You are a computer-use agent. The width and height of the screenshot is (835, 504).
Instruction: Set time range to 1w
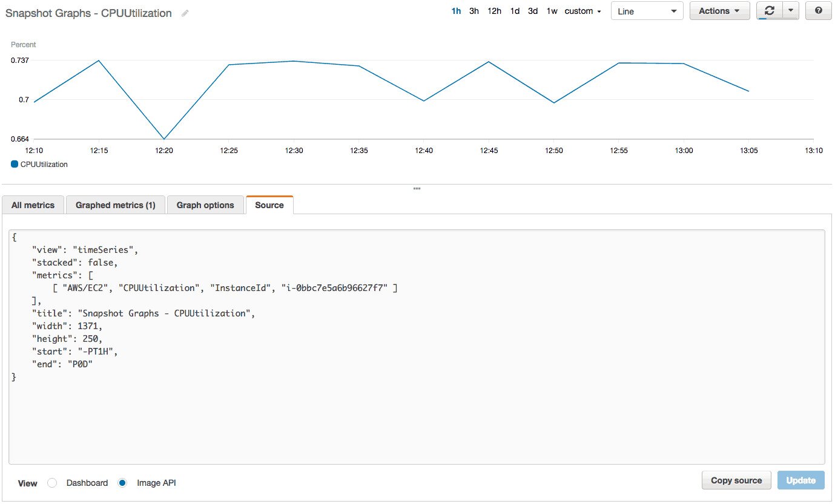tap(552, 11)
